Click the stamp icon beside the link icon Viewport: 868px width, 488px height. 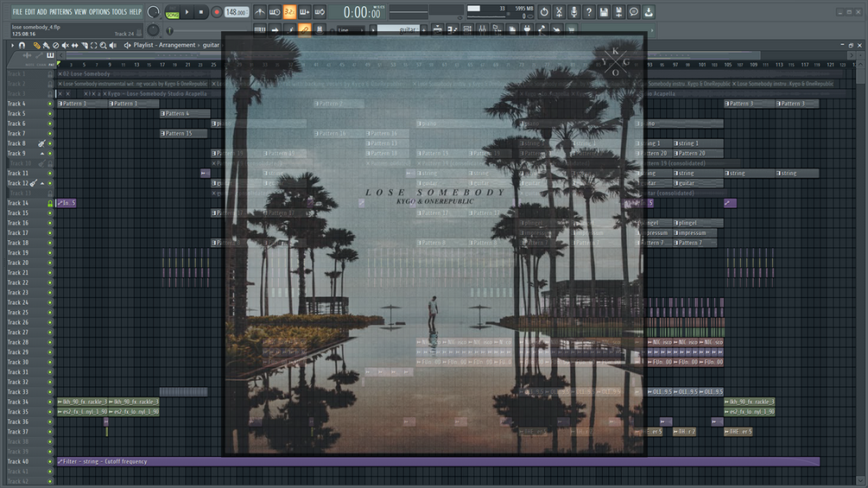(x=320, y=30)
